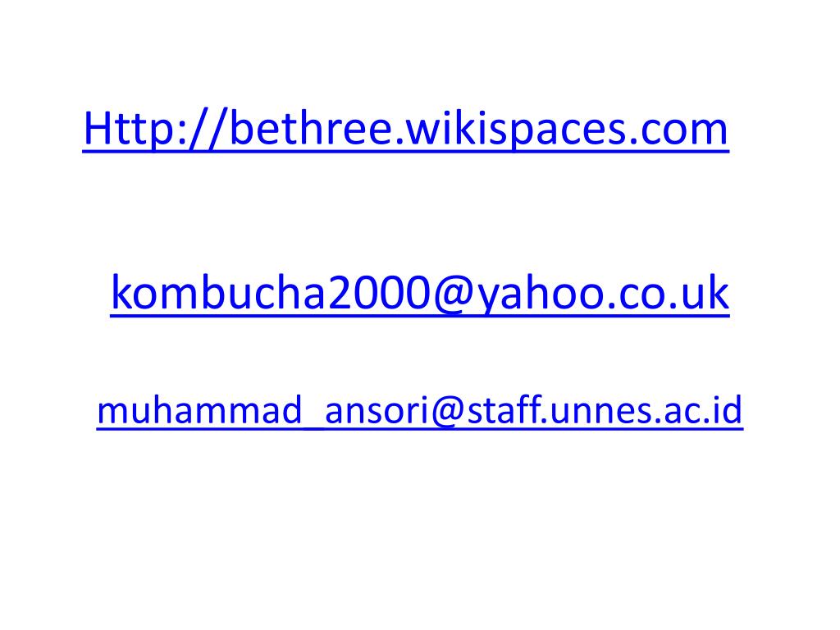Viewport: 840px width, 630px height.
Task: Click 'bethree' in the website address
Action: click(x=311, y=129)
